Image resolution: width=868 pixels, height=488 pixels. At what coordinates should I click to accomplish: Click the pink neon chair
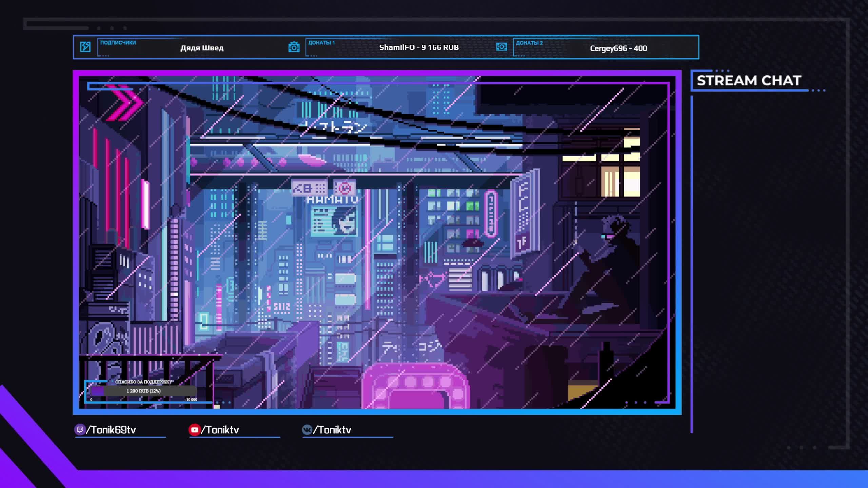[415, 386]
